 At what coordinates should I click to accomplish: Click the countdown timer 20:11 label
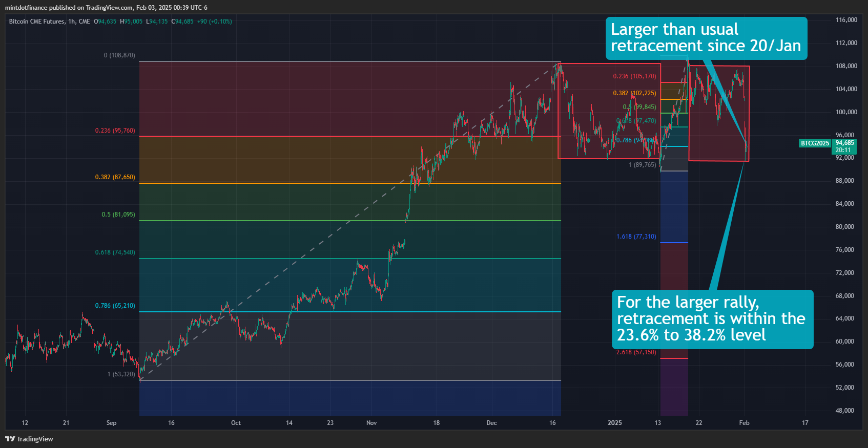(x=843, y=150)
